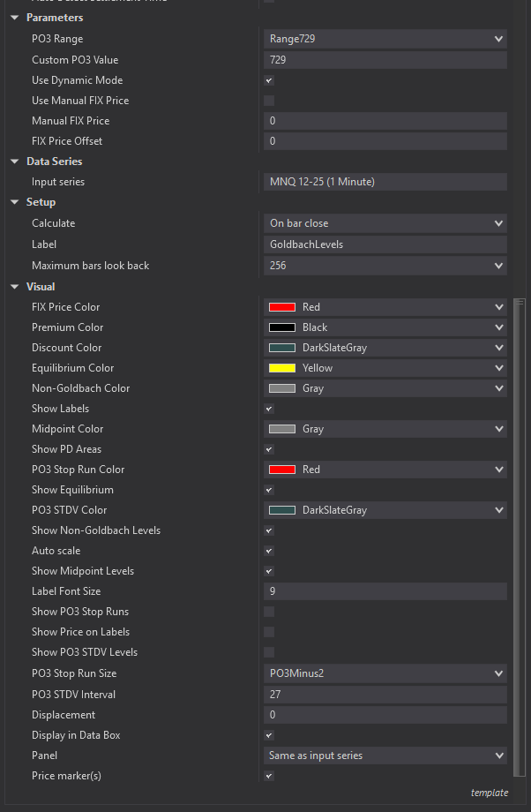531x812 pixels.
Task: Click the Label Font Size field
Action: [385, 591]
